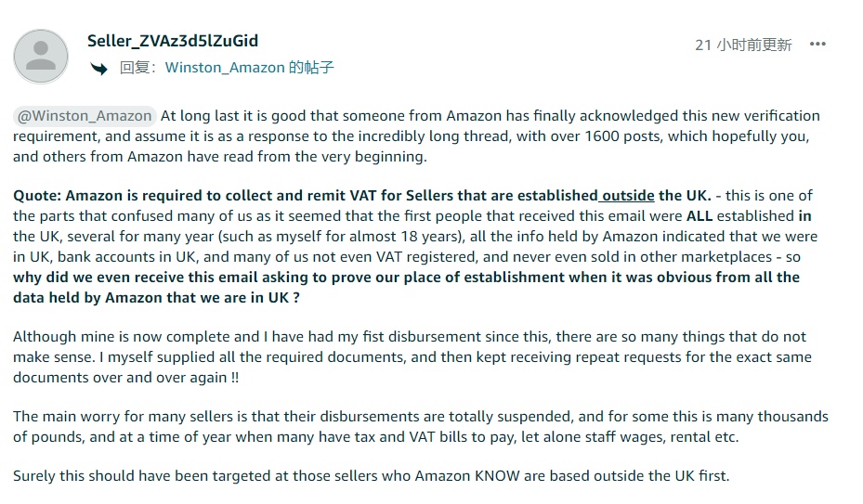The image size is (863, 504).
Task: Click the reply arrow icon
Action: coord(99,68)
